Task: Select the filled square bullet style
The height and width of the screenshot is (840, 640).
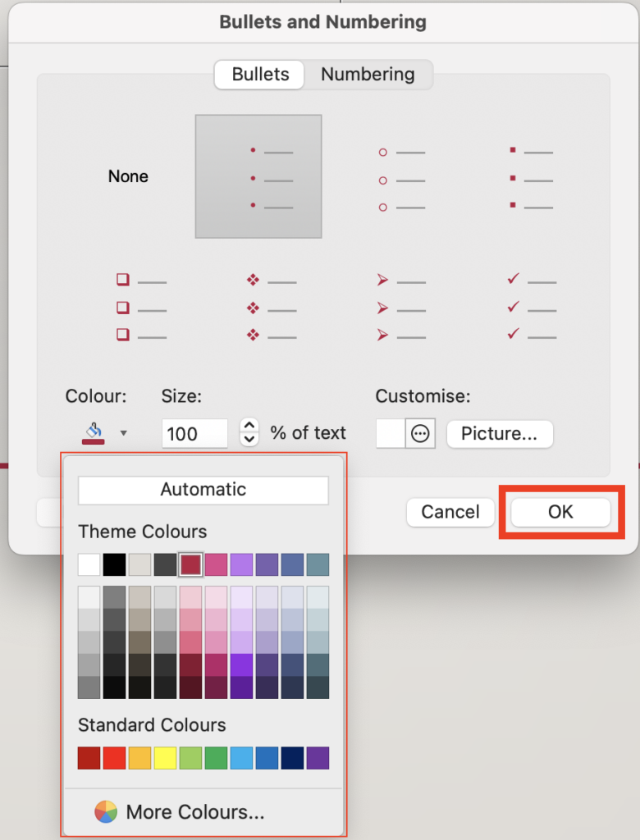Action: coord(531,176)
